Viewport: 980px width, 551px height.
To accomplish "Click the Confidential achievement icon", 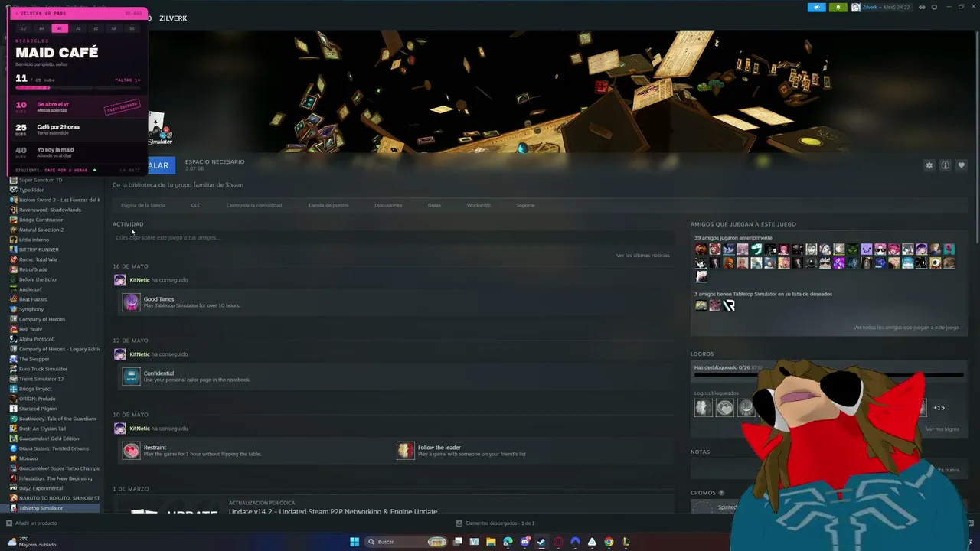I will click(x=131, y=377).
